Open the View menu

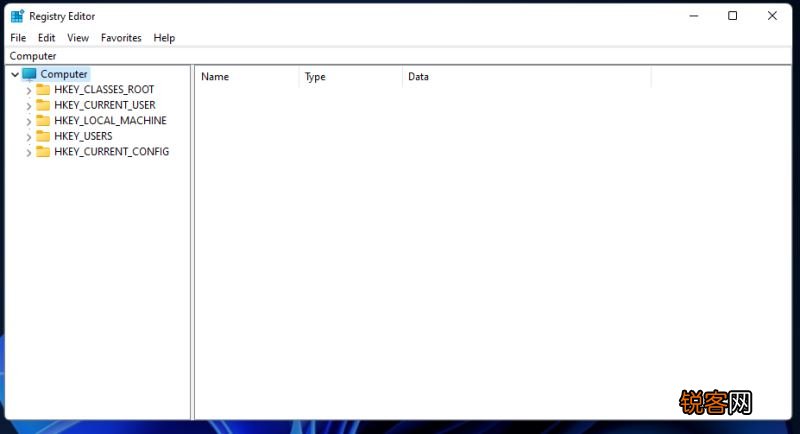pos(78,38)
